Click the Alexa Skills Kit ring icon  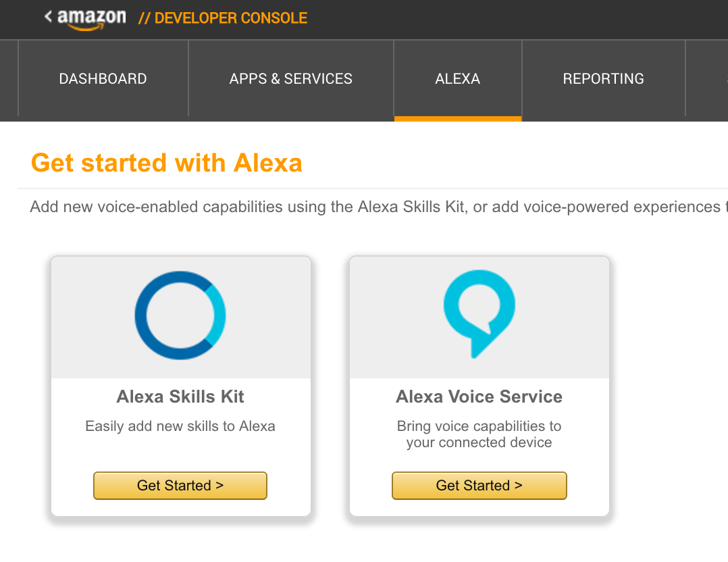[x=180, y=315]
